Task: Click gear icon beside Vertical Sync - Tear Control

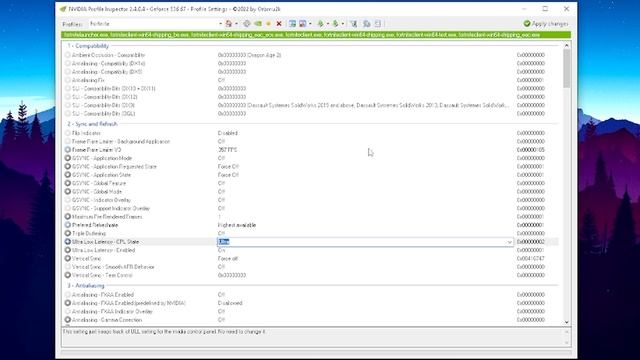Action: point(68,275)
